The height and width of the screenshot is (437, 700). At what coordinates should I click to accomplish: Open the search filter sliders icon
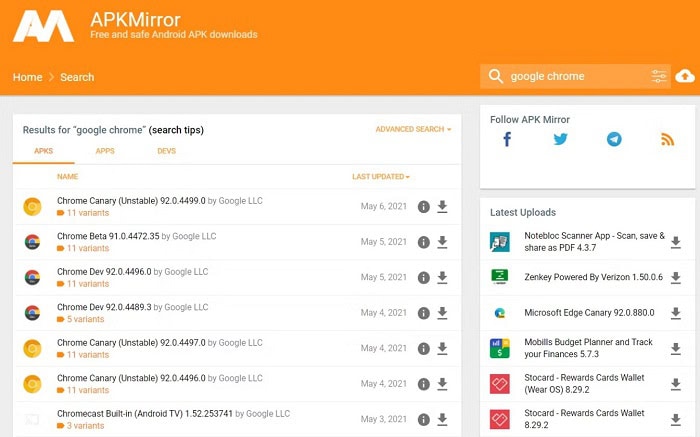click(658, 76)
